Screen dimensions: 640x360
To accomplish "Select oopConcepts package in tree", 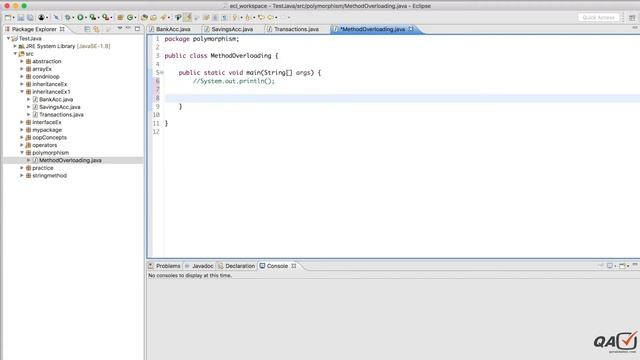I will 49,138.
